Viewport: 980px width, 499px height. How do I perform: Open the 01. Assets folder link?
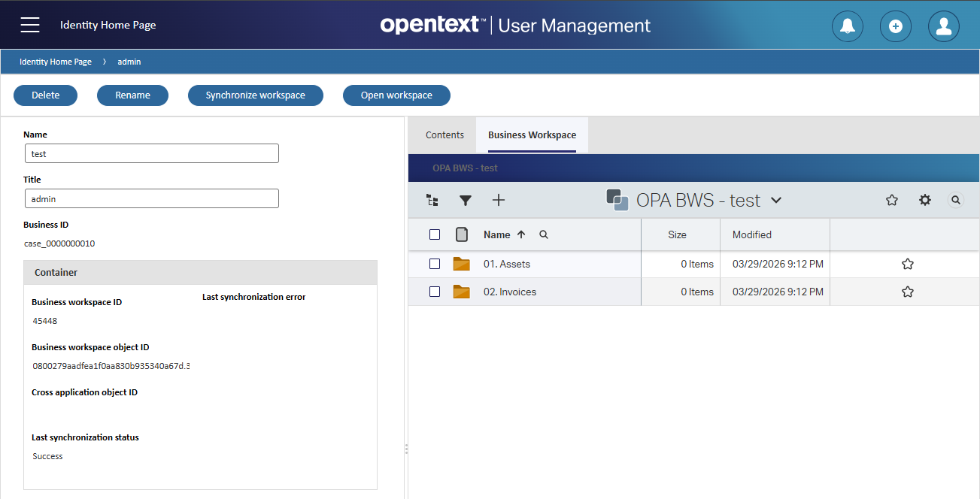coord(507,264)
